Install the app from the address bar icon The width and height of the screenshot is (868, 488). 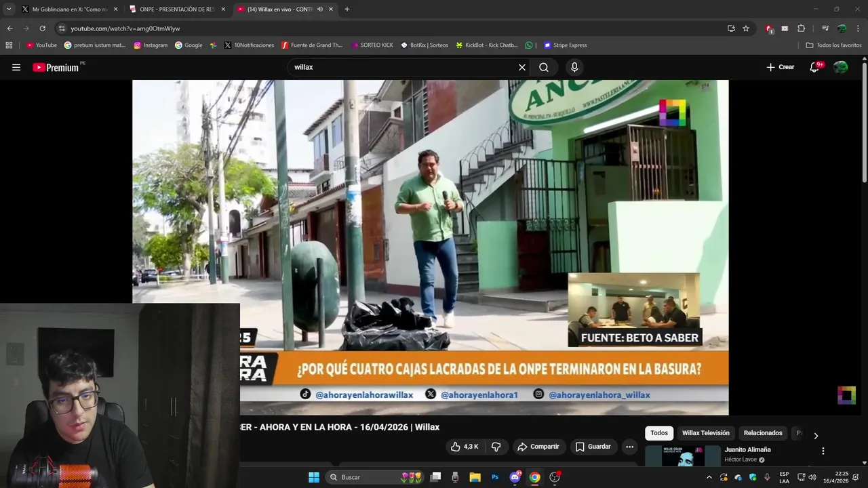click(x=731, y=28)
